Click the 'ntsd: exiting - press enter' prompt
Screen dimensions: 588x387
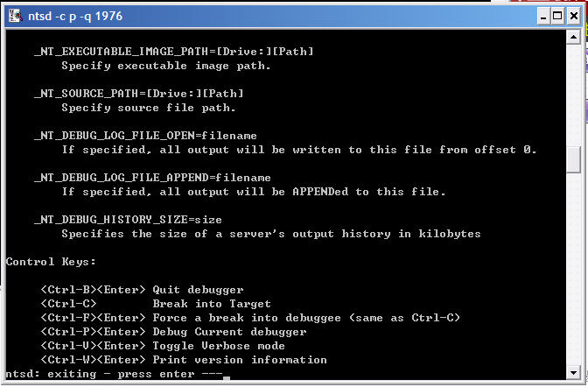pyautogui.click(x=114, y=375)
